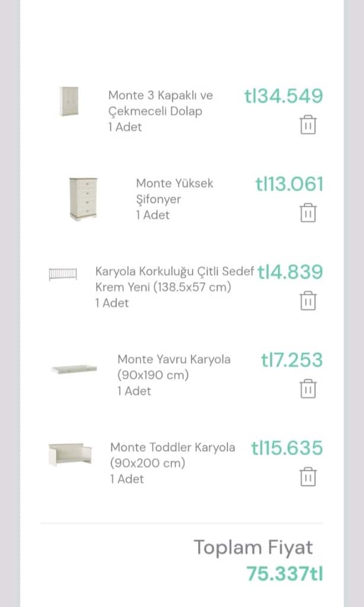Image resolution: width=364 pixels, height=607 pixels.
Task: Remove Monte Toddler Karyola using trash icon
Action: (308, 476)
